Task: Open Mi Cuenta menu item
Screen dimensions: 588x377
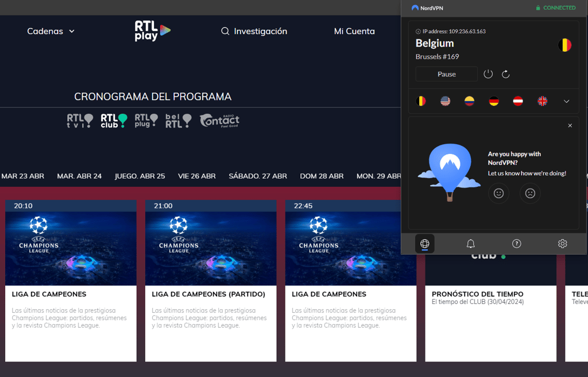Action: point(354,31)
